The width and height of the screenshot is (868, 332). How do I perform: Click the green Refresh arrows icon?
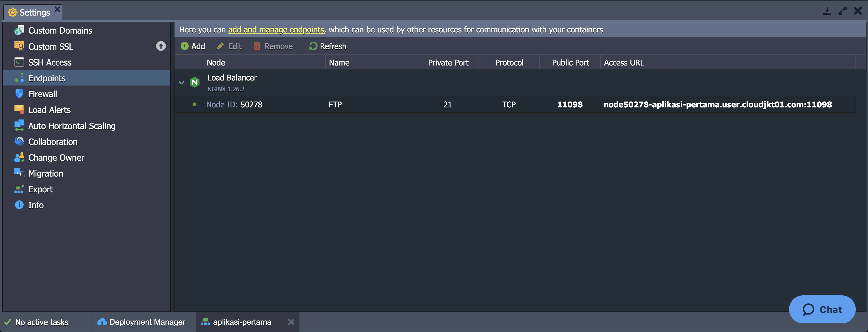pos(313,46)
